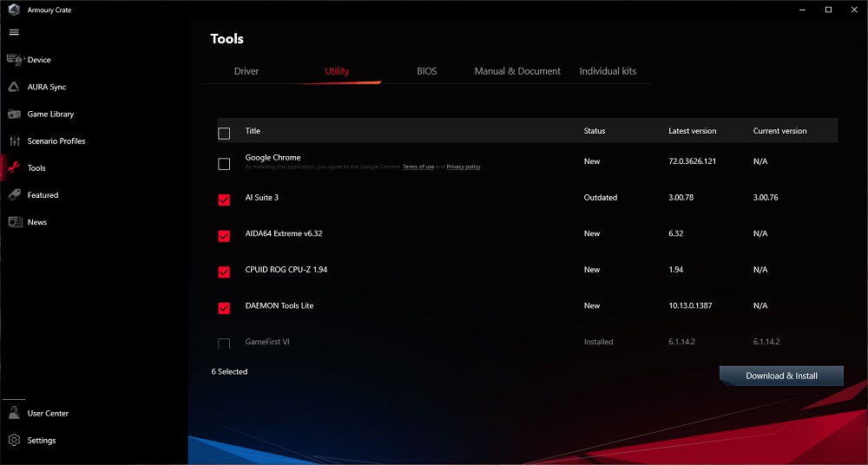Click the News newspaper icon

(15, 222)
